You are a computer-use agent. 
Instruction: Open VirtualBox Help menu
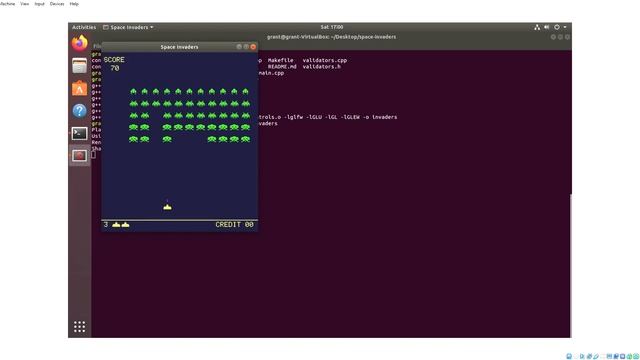tap(74, 4)
